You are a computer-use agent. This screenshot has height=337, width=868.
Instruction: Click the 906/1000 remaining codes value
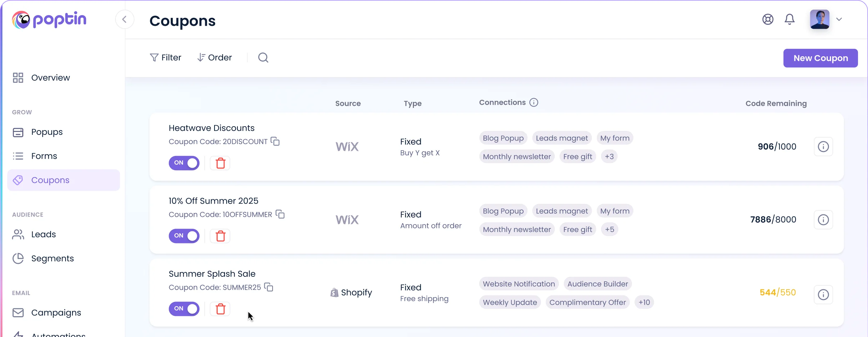point(777,147)
